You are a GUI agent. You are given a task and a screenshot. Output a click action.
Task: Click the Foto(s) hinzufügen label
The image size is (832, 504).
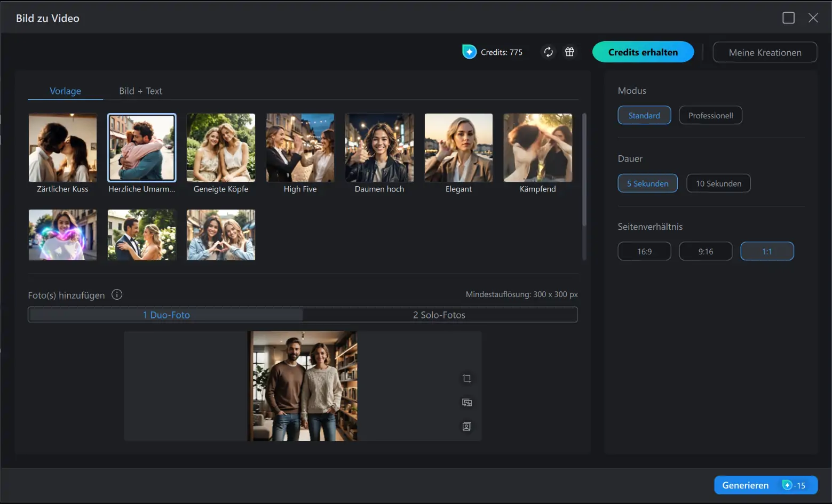(x=66, y=295)
